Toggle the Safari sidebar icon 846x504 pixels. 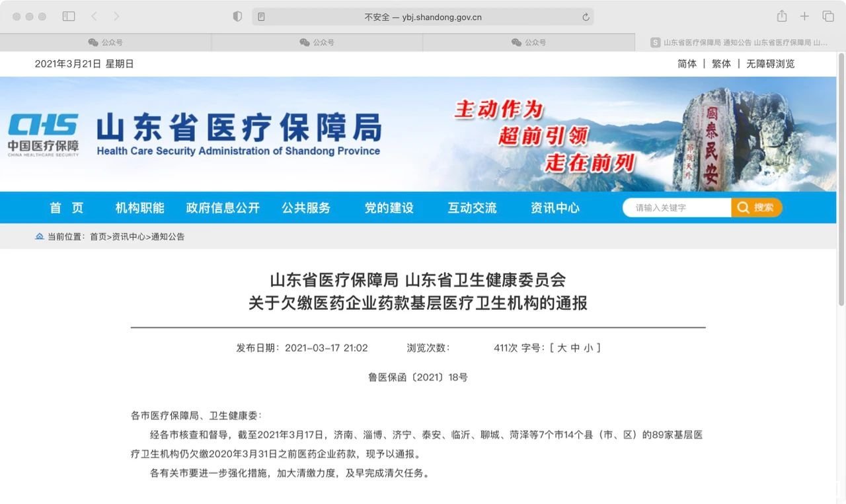pos(69,17)
